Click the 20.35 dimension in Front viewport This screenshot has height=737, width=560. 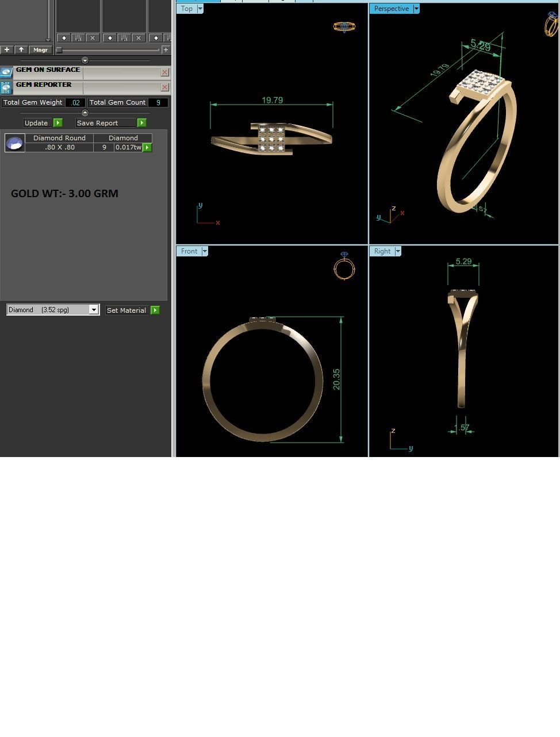336,379
